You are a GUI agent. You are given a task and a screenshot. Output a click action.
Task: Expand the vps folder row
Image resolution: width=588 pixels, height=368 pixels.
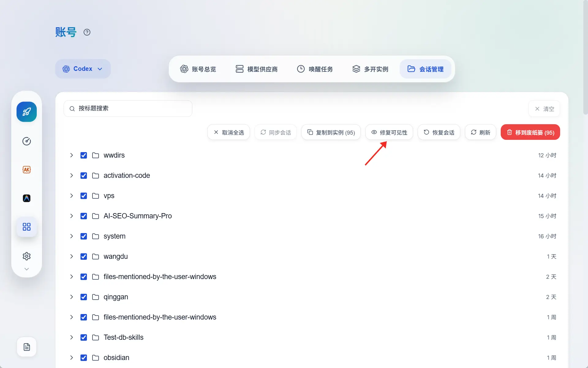(x=71, y=196)
